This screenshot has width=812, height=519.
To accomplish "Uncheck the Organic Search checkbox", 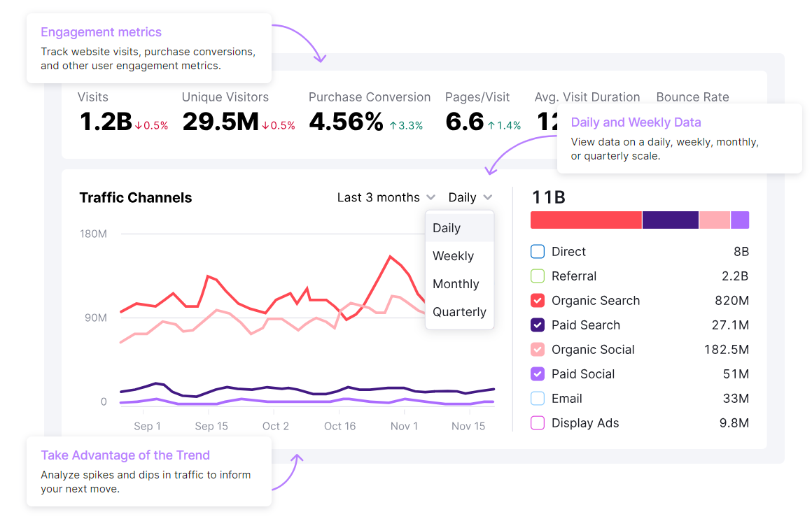I will point(538,301).
